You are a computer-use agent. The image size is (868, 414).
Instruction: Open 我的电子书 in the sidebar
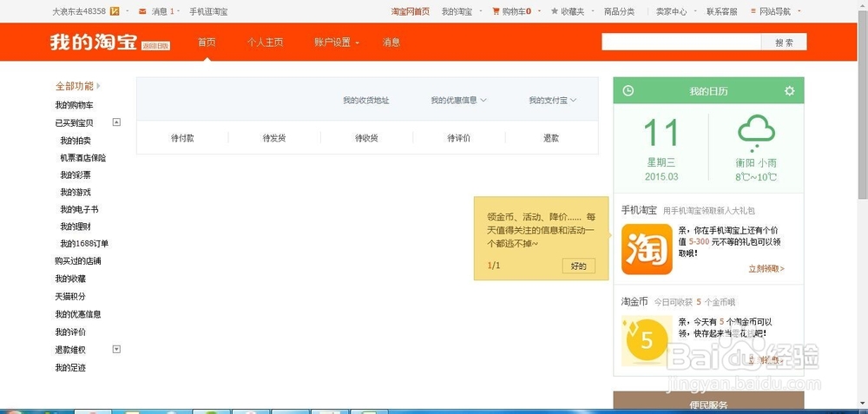click(x=79, y=209)
